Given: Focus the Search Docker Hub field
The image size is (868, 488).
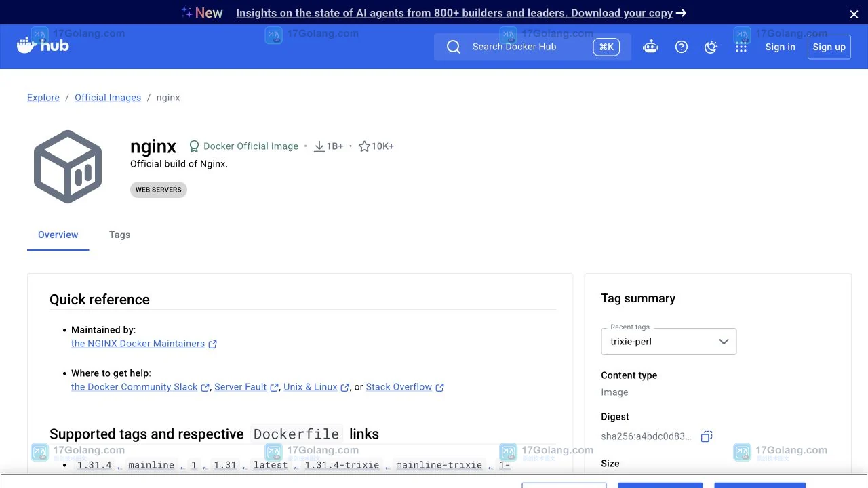Looking at the screenshot, I should coord(532,47).
